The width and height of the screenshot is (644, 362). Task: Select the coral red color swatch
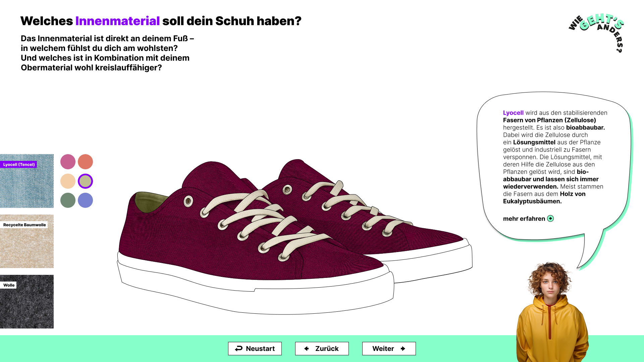85,162
